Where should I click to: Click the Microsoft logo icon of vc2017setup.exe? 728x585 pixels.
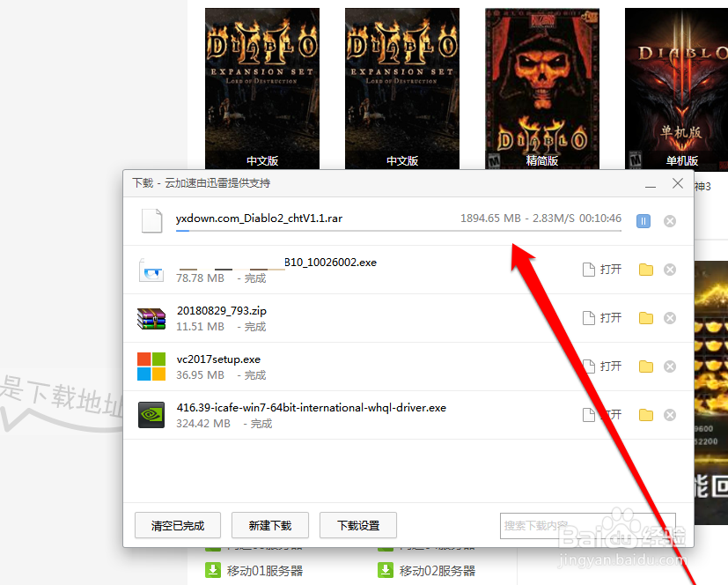tap(151, 367)
